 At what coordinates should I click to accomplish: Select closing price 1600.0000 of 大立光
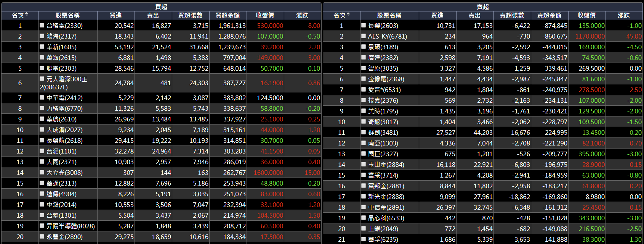[x=268, y=173]
